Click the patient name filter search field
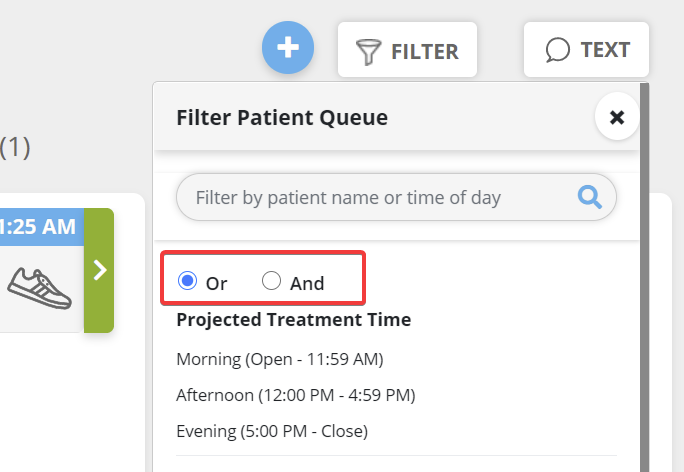684x472 pixels. pyautogui.click(x=396, y=197)
